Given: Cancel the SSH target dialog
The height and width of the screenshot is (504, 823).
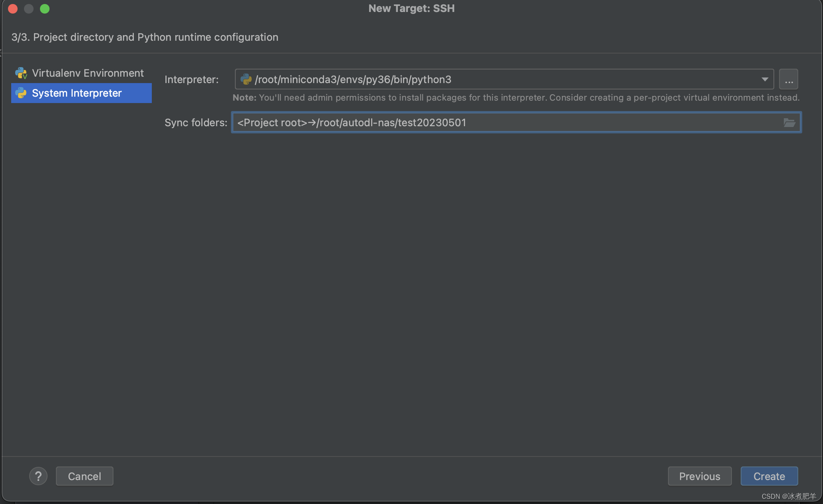Looking at the screenshot, I should pos(84,476).
